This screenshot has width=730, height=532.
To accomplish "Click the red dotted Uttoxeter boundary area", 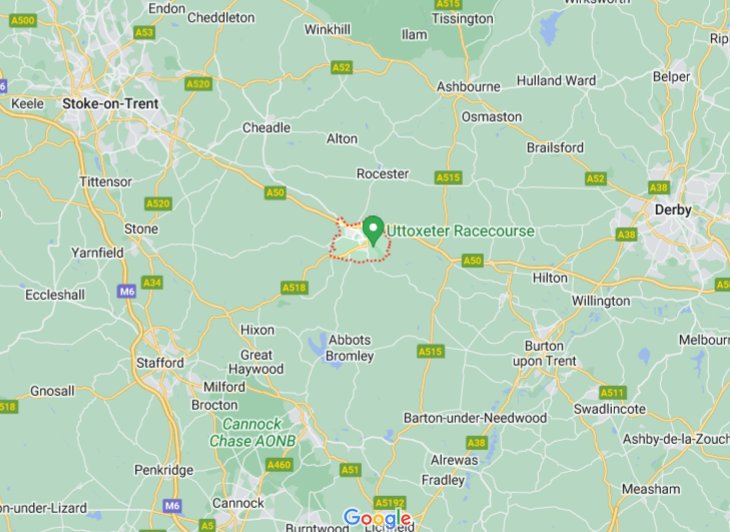I will point(359,241).
